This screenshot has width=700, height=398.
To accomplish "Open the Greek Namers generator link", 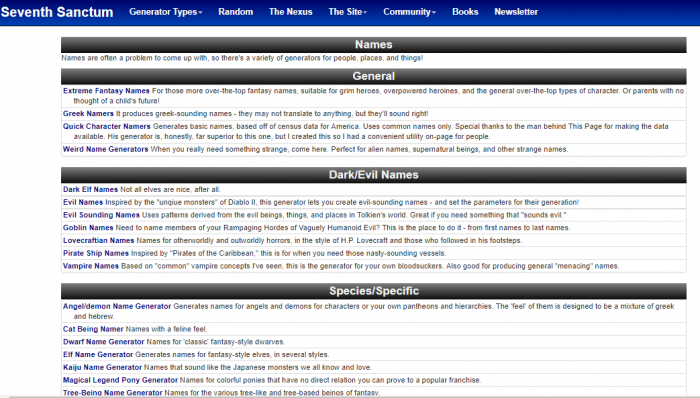I will click(x=88, y=114).
